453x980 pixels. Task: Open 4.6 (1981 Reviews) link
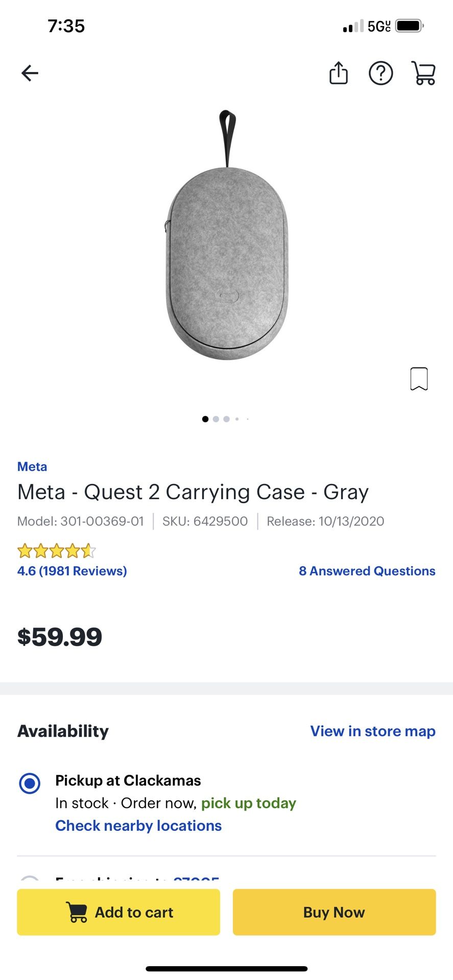click(x=72, y=571)
